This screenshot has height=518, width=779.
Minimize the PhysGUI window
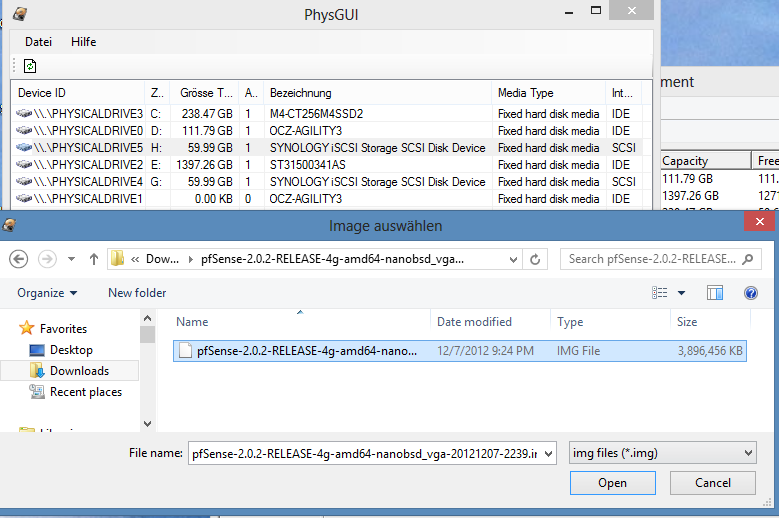[569, 12]
